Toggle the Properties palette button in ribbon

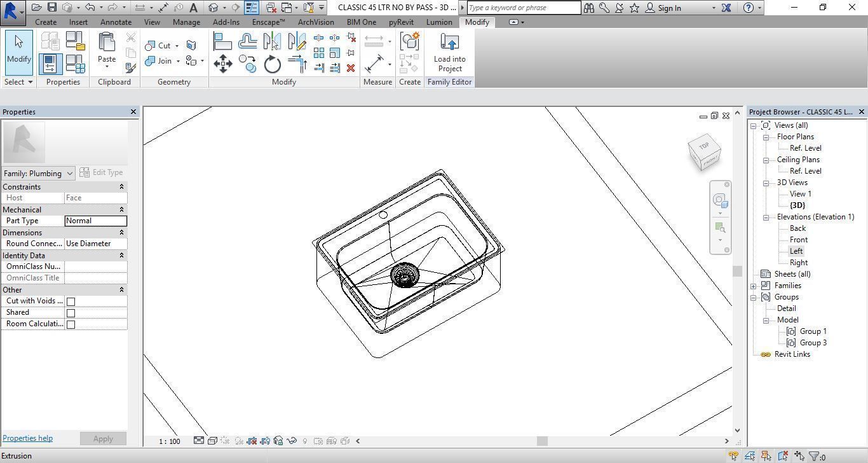pos(50,64)
